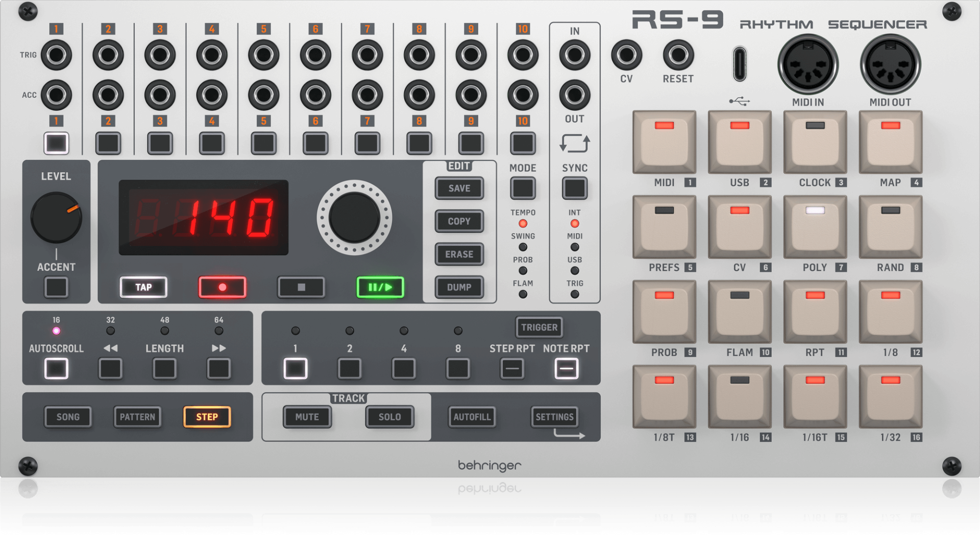Click the forward arrow in the LENGTH section
Screen dimensions: 980x541
pos(219,368)
